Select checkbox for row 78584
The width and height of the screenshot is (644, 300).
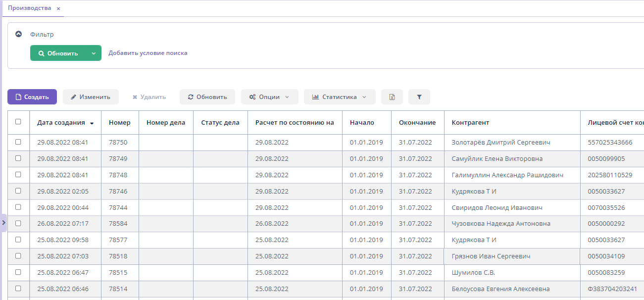(18, 223)
